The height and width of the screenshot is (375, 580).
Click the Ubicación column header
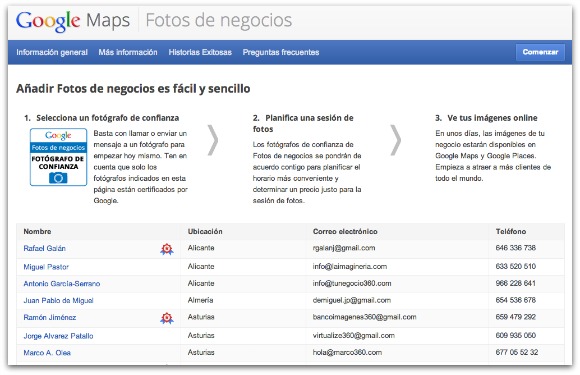click(205, 232)
